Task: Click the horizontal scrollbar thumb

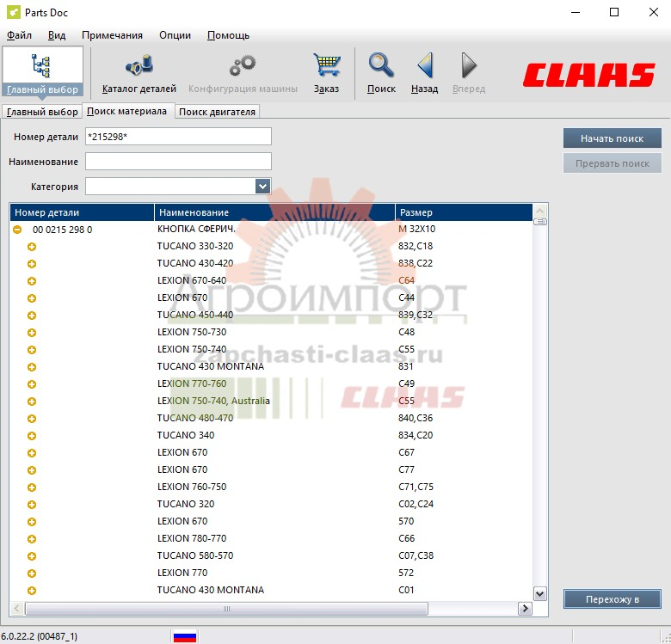Action: pyautogui.click(x=226, y=609)
